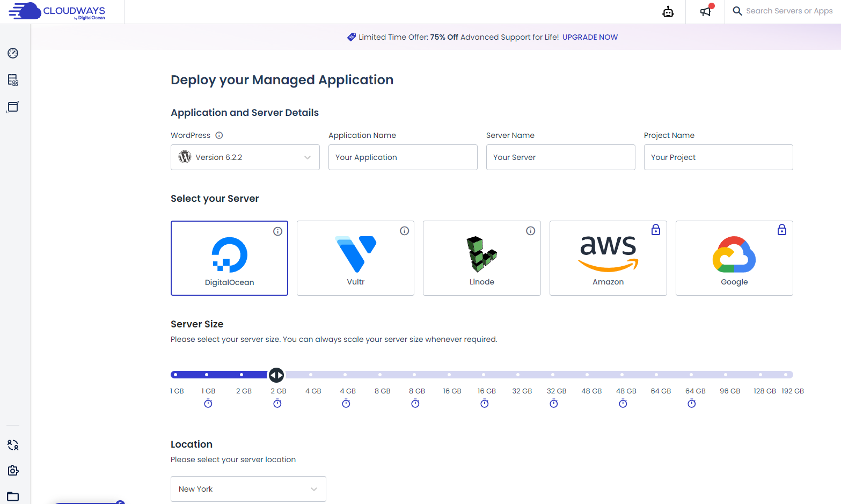Focus the Search Servers or Apps field

(x=789, y=11)
